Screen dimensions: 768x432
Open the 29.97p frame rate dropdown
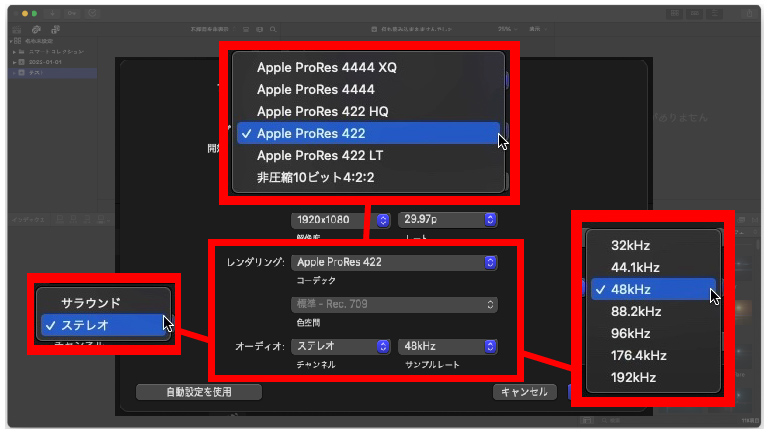[448, 219]
